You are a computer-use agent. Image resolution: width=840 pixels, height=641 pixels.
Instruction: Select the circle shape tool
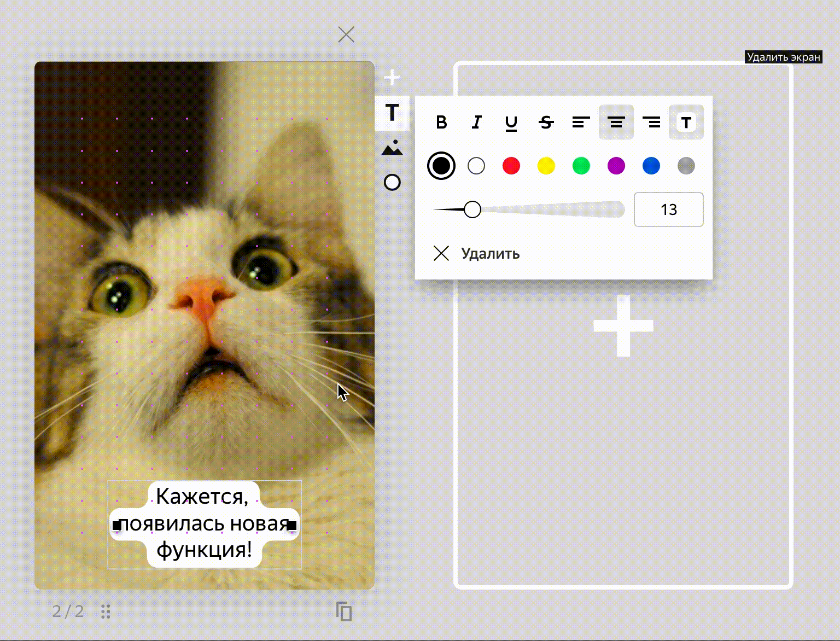coord(392,182)
